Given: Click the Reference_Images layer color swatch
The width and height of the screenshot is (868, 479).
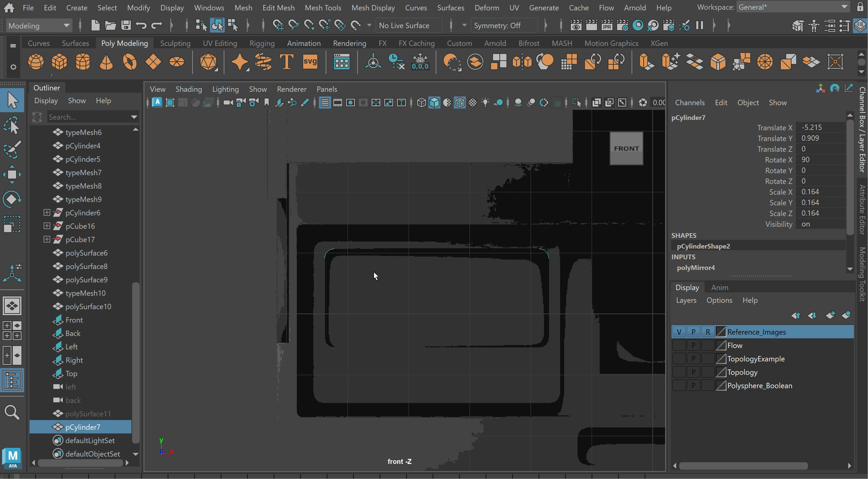Looking at the screenshot, I should pos(720,332).
